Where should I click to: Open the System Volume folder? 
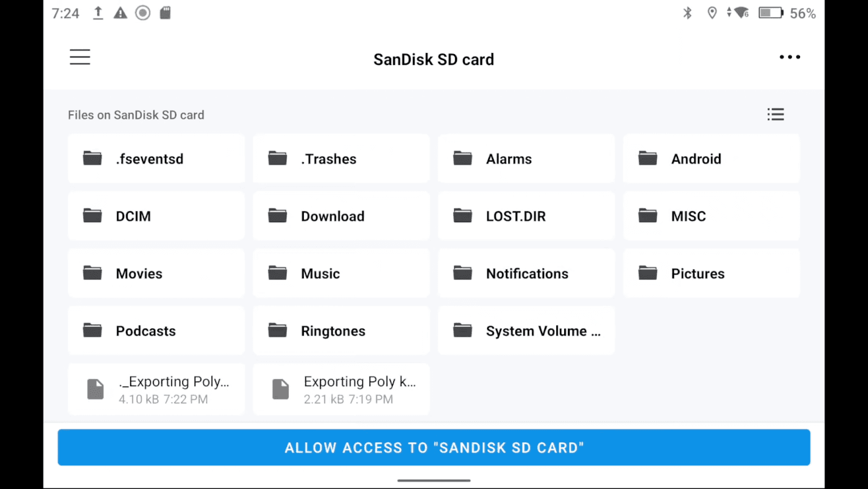(x=526, y=331)
